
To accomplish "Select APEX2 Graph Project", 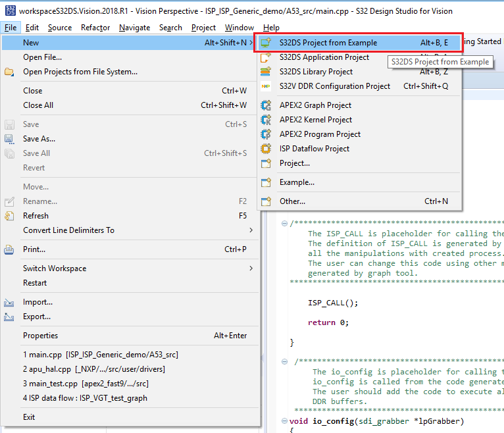I will pyautogui.click(x=359, y=105).
